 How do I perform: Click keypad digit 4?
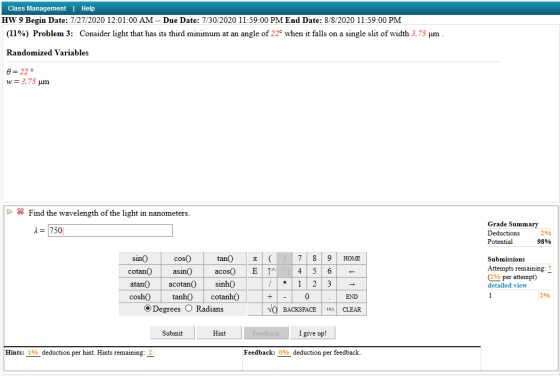[300, 271]
